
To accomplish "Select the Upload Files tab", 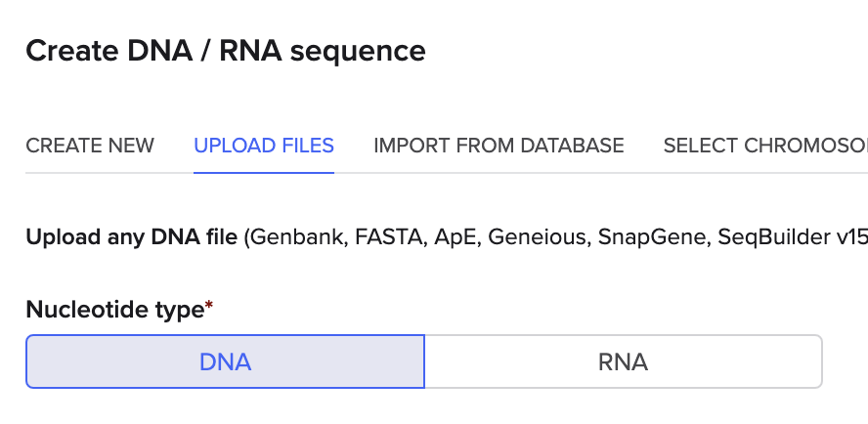I will [x=264, y=146].
